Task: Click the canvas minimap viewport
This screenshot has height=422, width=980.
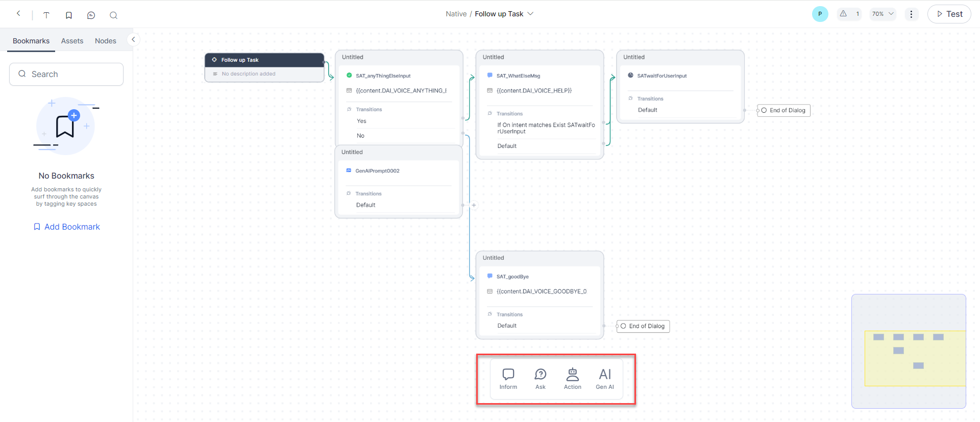Action: [915, 358]
